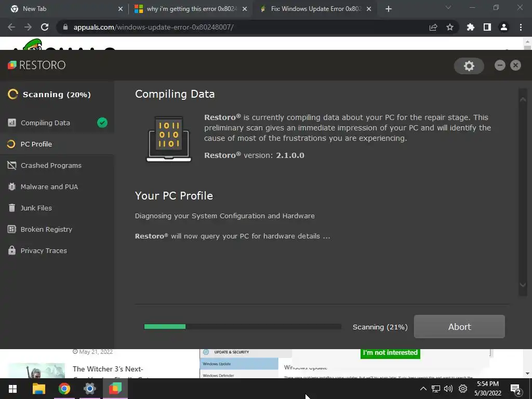Screen dimensions: 532x399
Task: Click the Compiling Data chart icon
Action: [12, 123]
